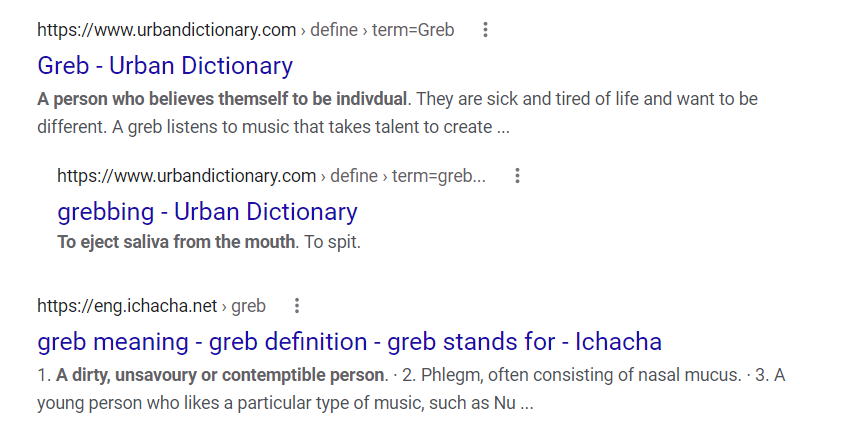
Task: Click the define breadcrumb in the first result
Action: click(x=334, y=30)
